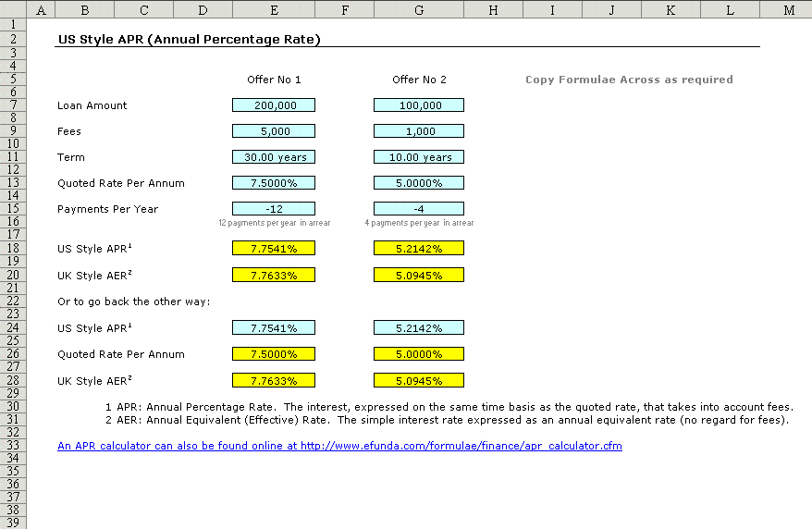The width and height of the screenshot is (812, 529).
Task: Select the yellow 7.5000% Quoted Rate cell in row 26
Action: (274, 354)
